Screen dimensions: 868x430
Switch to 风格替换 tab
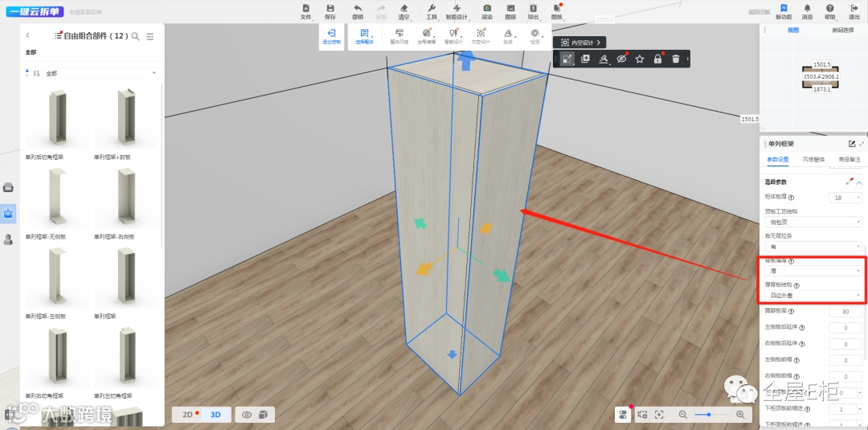pos(813,159)
